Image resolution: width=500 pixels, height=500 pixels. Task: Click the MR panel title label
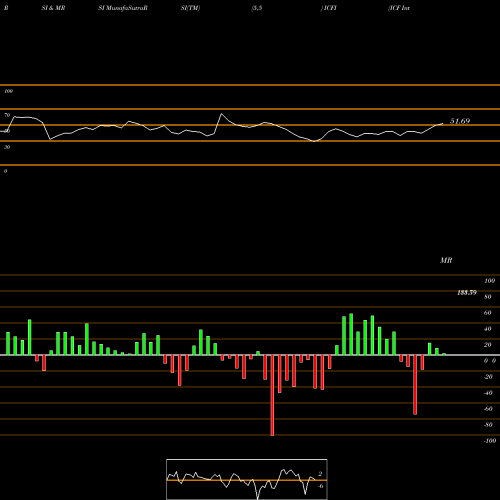coord(446,260)
